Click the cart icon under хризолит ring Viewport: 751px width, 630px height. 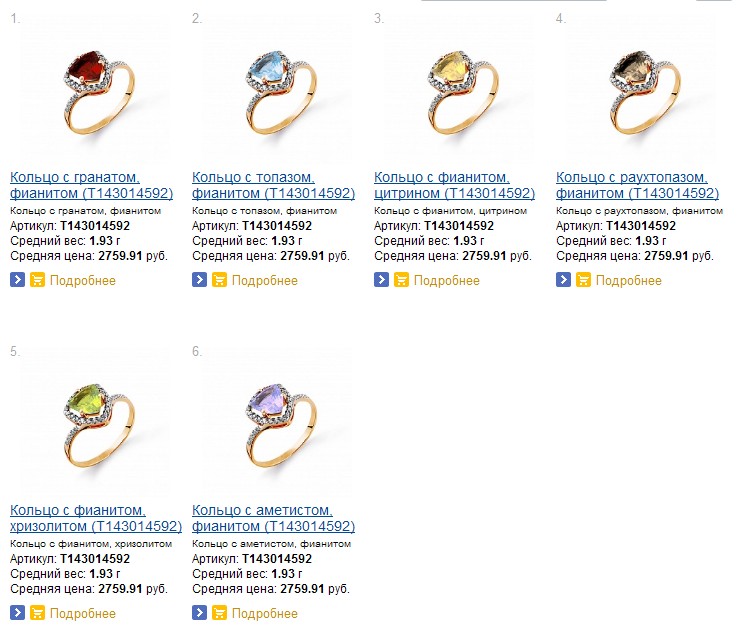tap(37, 613)
